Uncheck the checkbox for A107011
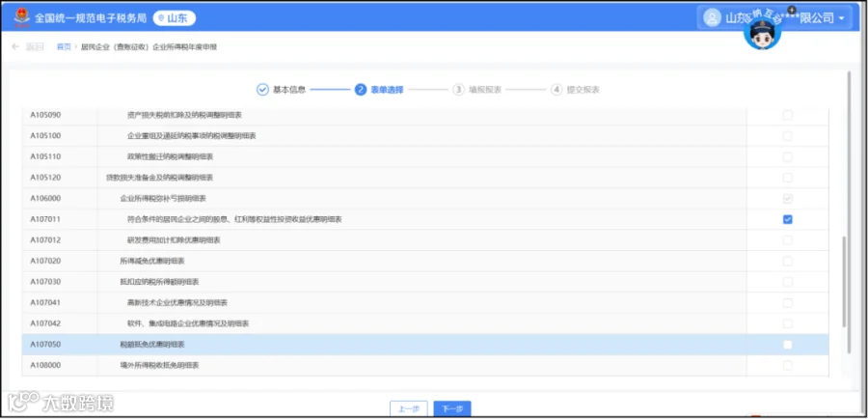868x419 pixels. tap(787, 219)
